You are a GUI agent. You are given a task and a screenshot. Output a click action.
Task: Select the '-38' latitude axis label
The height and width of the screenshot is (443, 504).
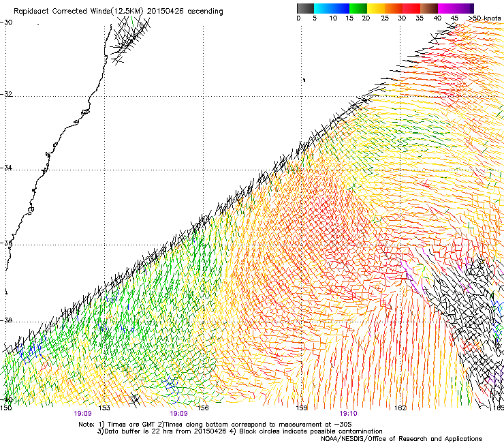(x=6, y=320)
